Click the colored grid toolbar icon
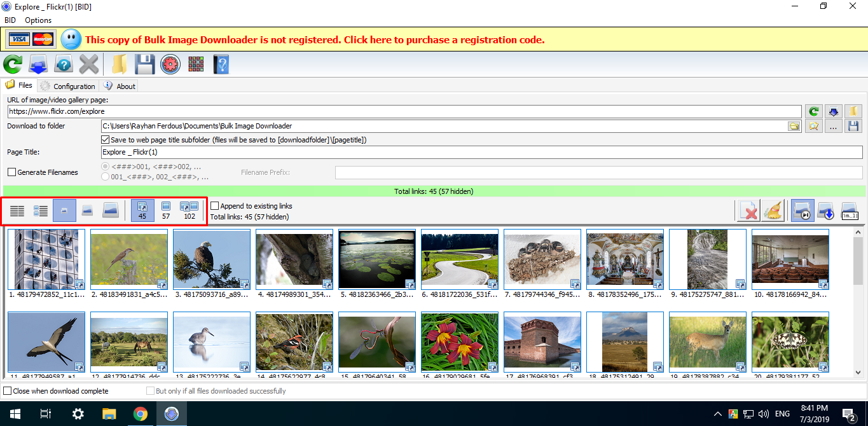Screen dimensions: 868x426 click(195, 64)
